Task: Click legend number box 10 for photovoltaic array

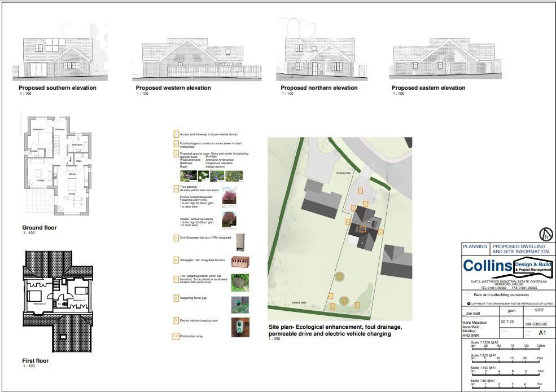Action: point(176,336)
